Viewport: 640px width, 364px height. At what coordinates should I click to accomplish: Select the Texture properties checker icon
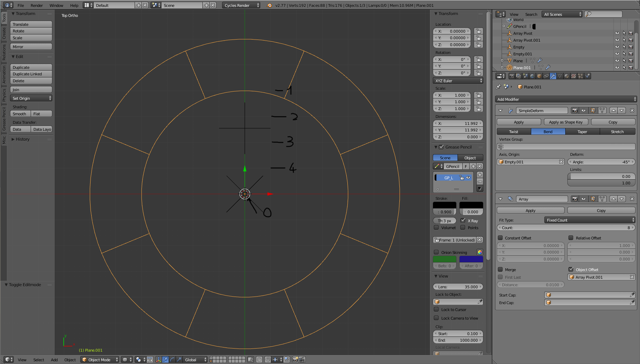[574, 76]
